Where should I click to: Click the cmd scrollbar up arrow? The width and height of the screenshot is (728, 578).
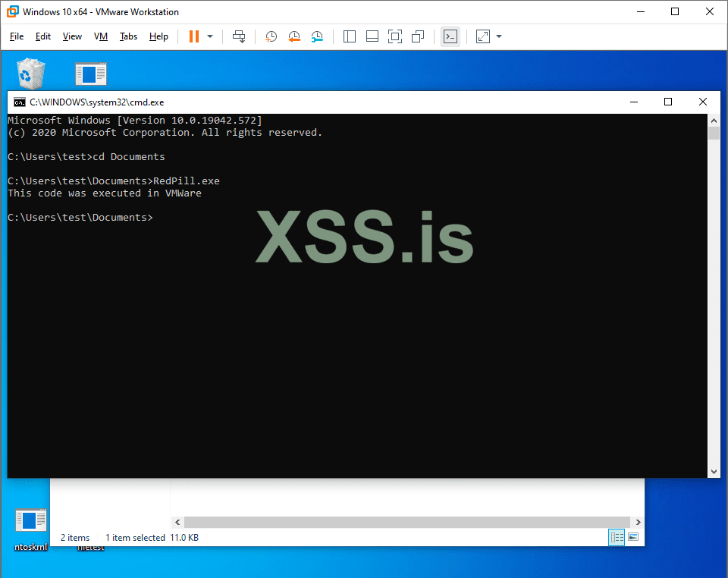714,121
